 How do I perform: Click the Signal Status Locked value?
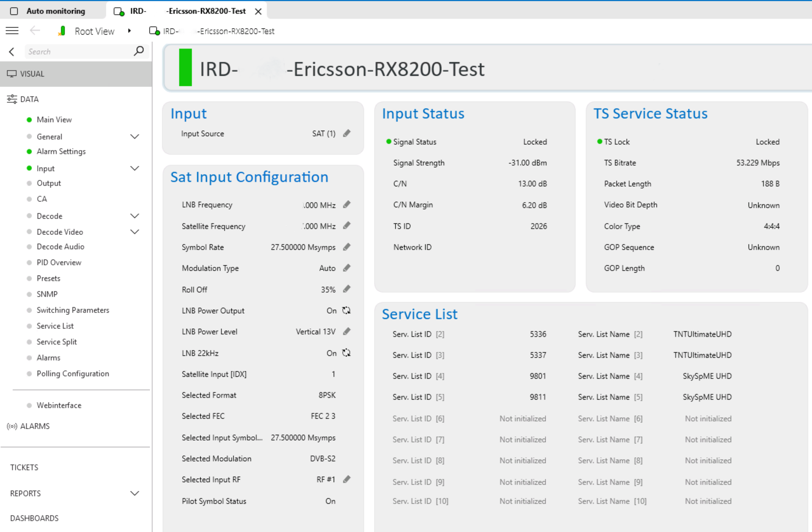tap(535, 142)
